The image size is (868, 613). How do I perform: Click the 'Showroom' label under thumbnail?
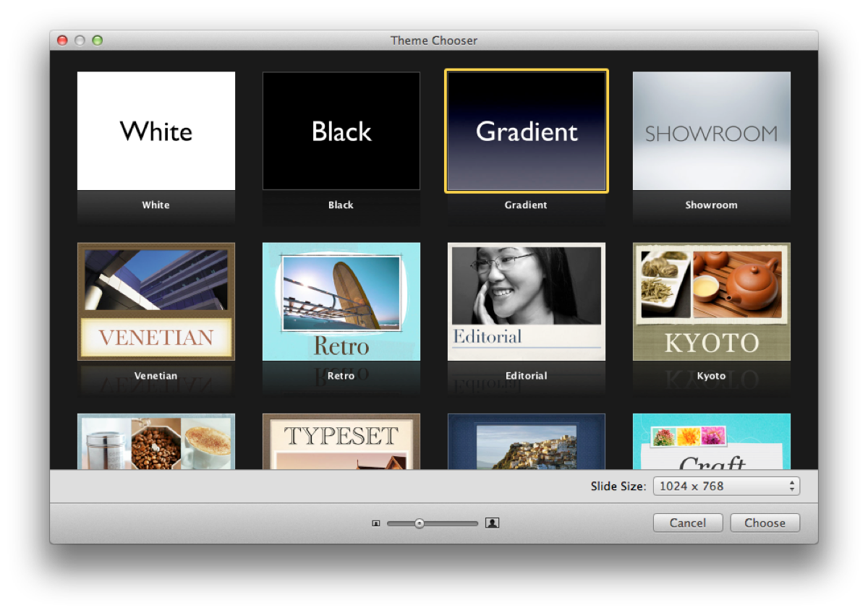tap(711, 205)
